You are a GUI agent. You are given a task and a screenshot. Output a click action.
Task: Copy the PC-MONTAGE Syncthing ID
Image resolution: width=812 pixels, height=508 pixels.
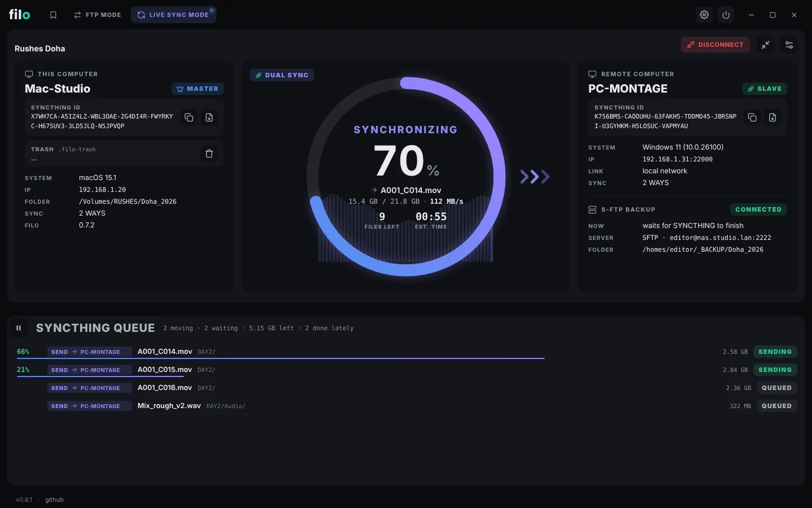click(752, 117)
